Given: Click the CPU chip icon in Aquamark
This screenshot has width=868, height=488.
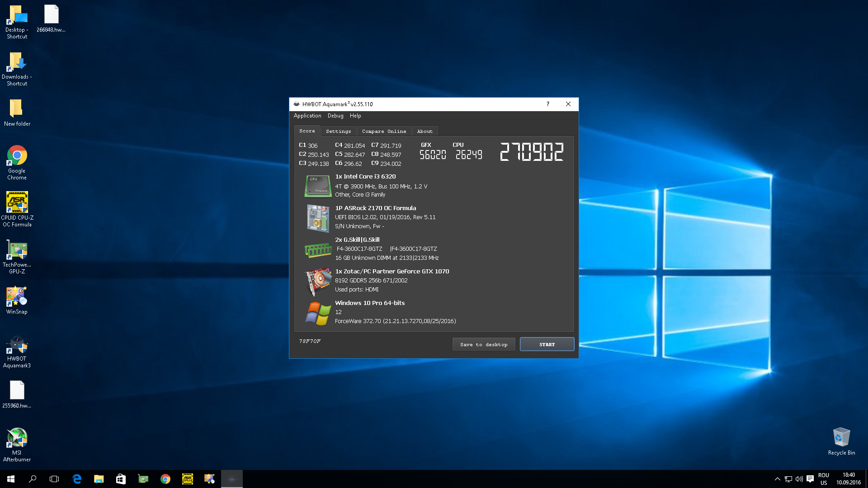Looking at the screenshot, I should pyautogui.click(x=318, y=186).
